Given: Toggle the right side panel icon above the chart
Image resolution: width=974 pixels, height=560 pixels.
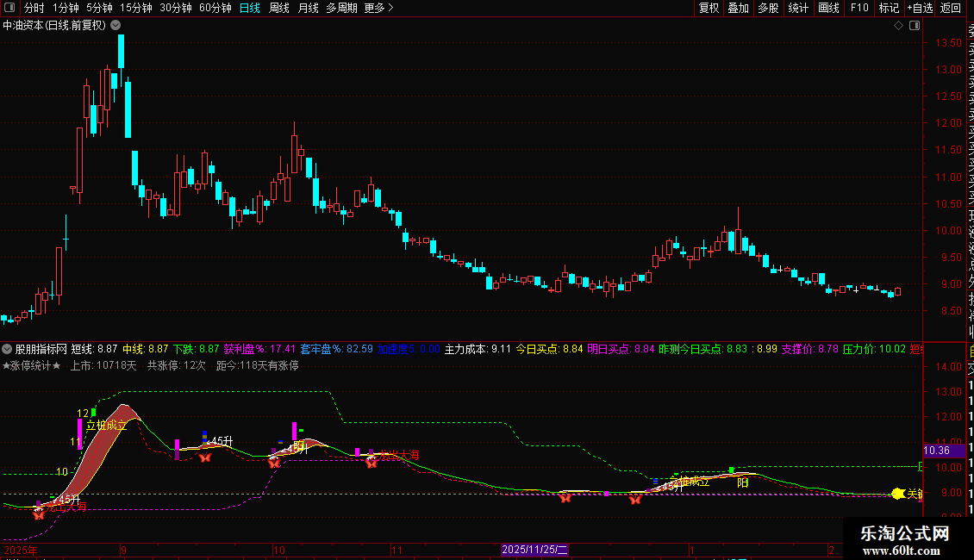Looking at the screenshot, I should [915, 26].
